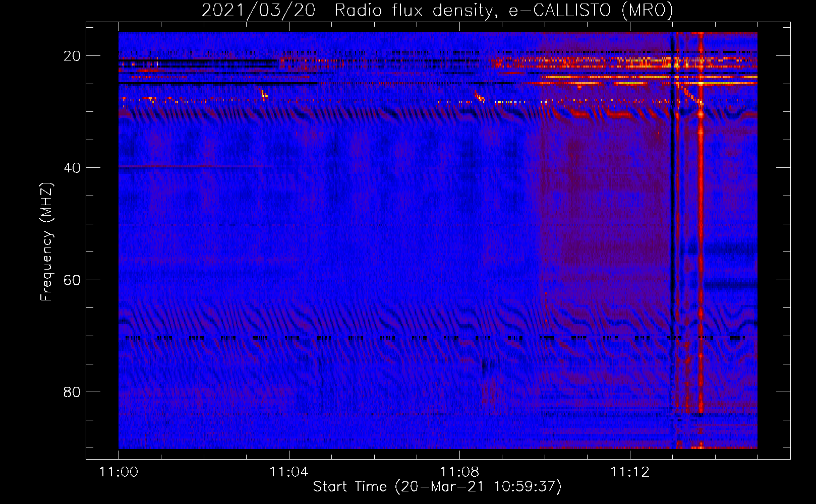This screenshot has width=816, height=504.
Task: Click the 11:00 time tick label
Action: [119, 472]
